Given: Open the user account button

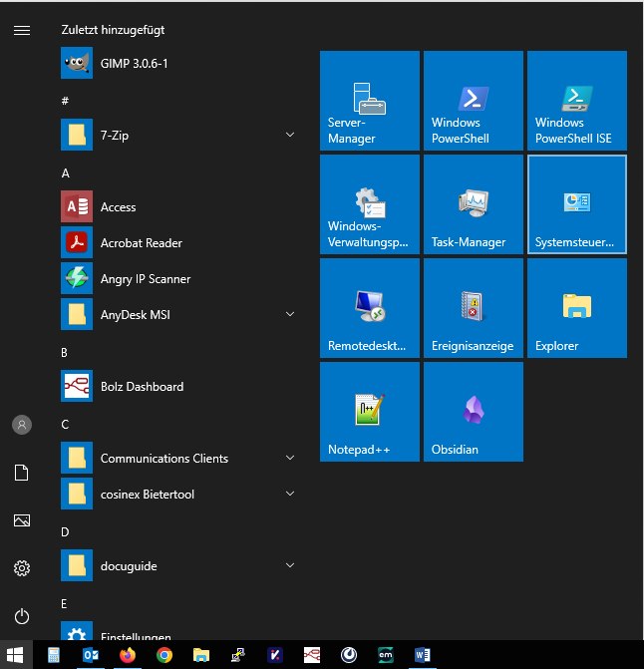Looking at the screenshot, I should 22,425.
